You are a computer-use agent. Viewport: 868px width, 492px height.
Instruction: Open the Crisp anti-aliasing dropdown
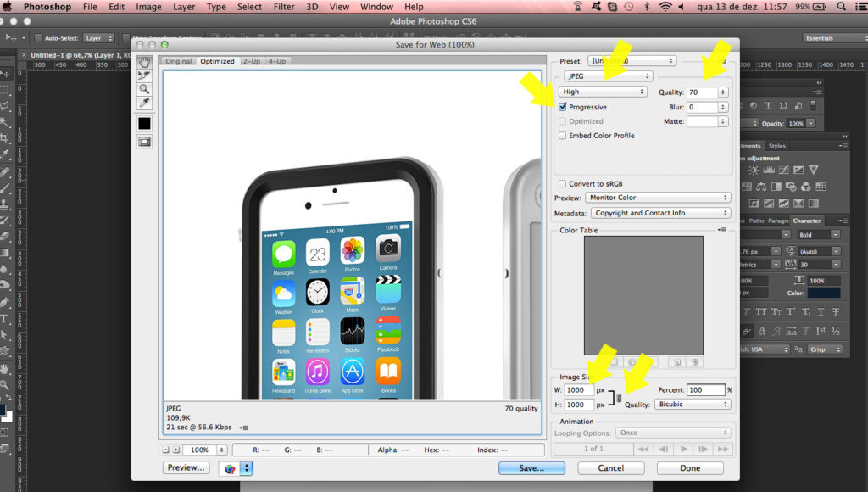[x=826, y=349]
